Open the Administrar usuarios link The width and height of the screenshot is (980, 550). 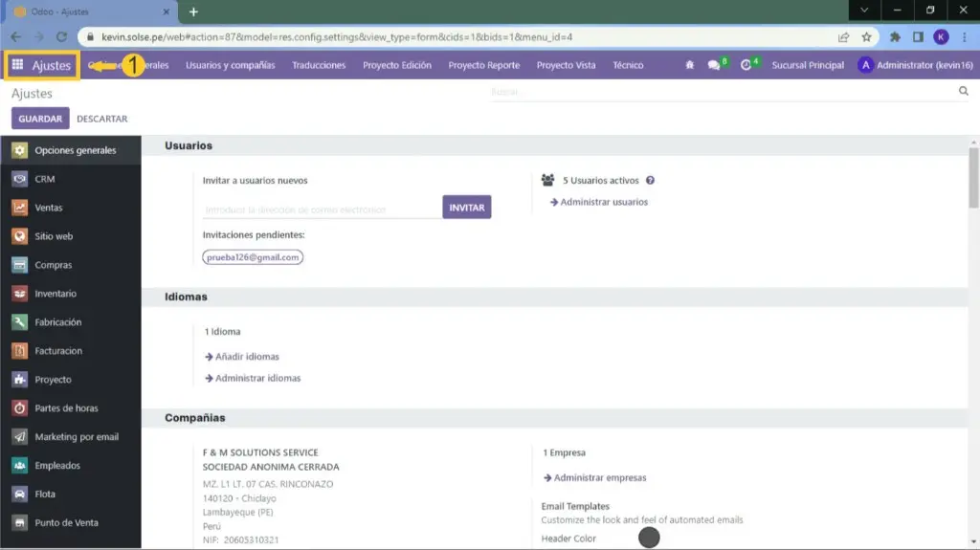(603, 202)
